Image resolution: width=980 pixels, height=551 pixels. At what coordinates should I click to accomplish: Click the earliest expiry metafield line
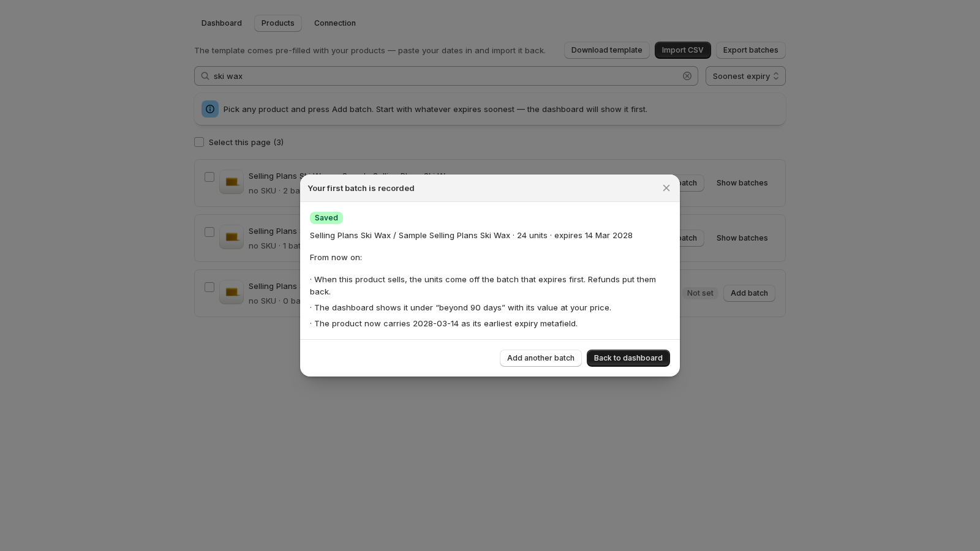(x=443, y=323)
